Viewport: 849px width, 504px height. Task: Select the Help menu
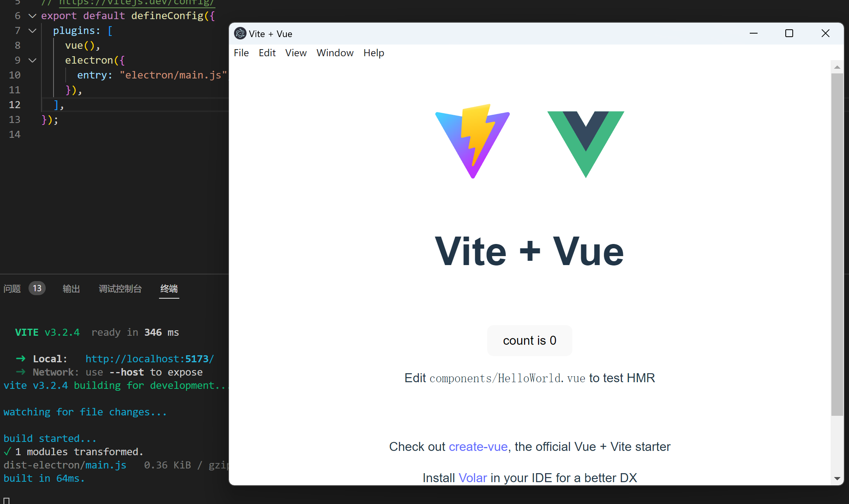pos(374,53)
